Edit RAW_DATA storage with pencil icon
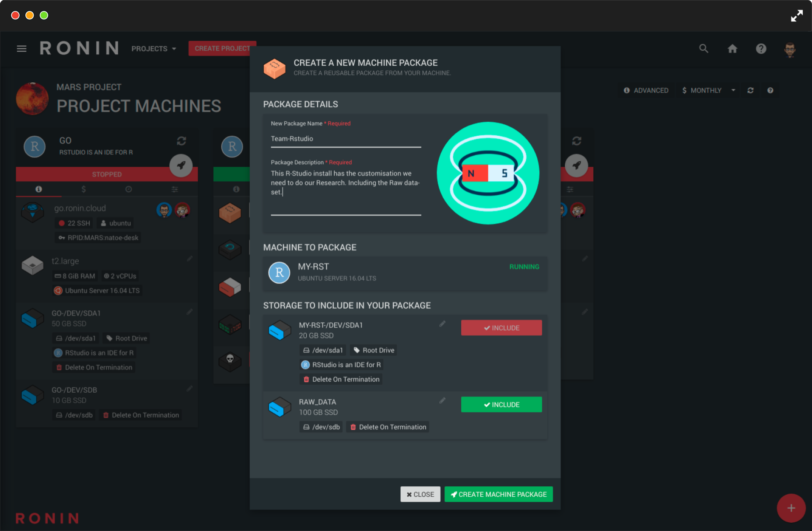Screen dimensions: 812x531 [442, 401]
